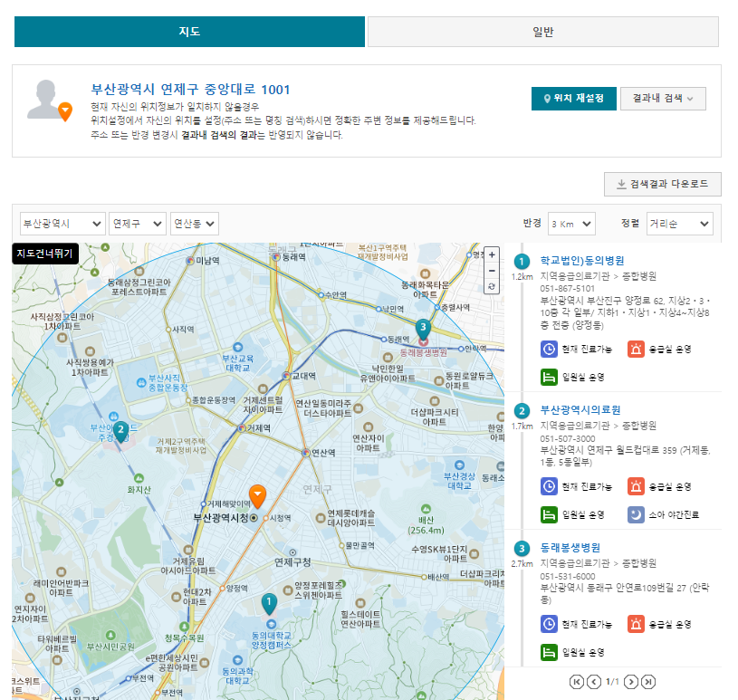Click 입원실 운영 bed icon for 부산광역시의료원
The image size is (738, 700).
point(549,514)
